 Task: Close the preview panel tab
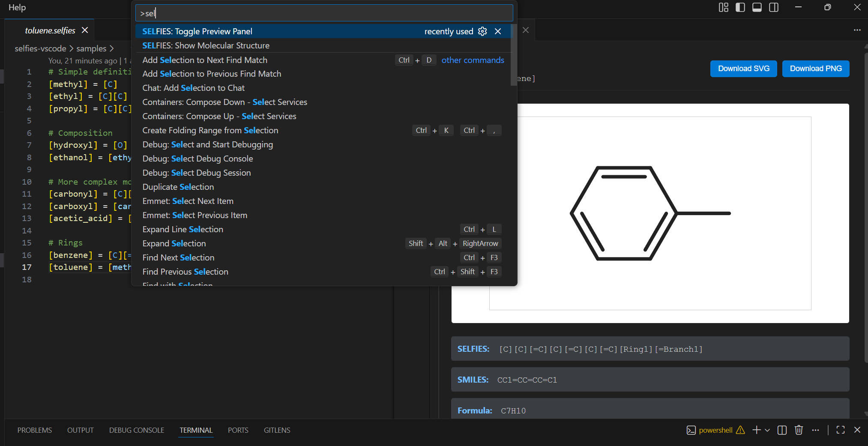point(526,30)
